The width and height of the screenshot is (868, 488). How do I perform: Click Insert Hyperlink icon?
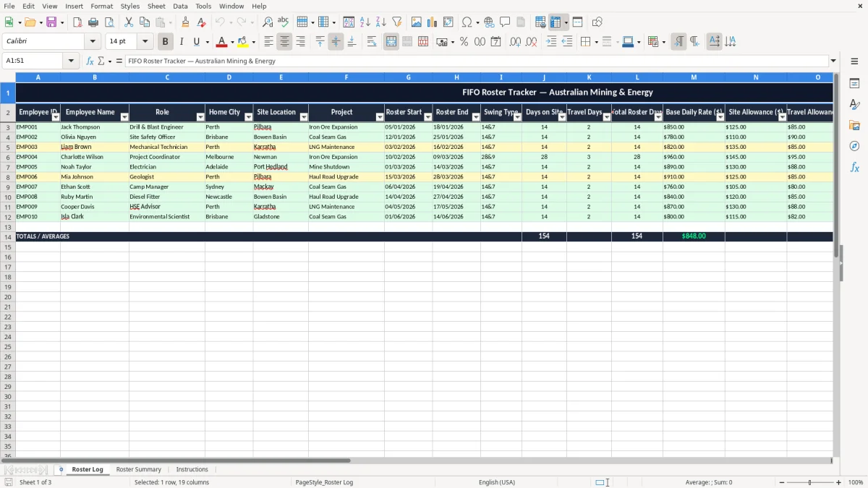pyautogui.click(x=489, y=22)
